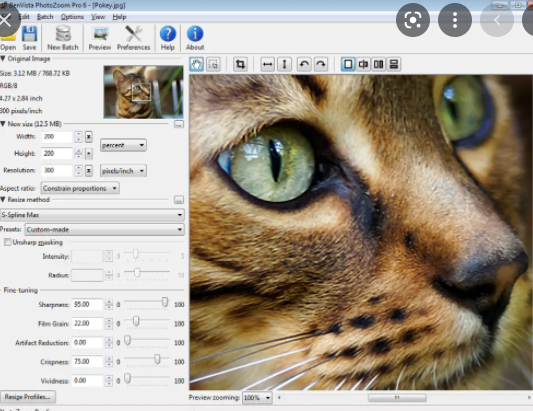Click the Sharpness value field
533x411 pixels.
pyautogui.click(x=87, y=304)
